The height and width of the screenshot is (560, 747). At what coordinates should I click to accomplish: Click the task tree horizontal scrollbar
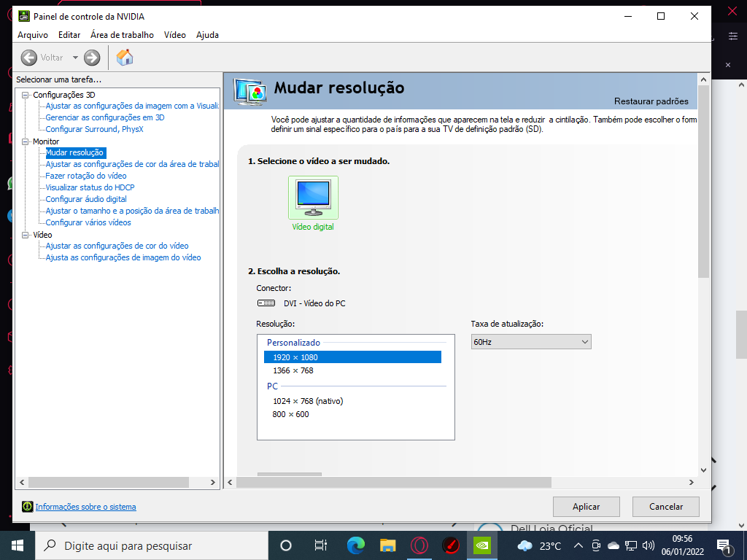(109, 483)
